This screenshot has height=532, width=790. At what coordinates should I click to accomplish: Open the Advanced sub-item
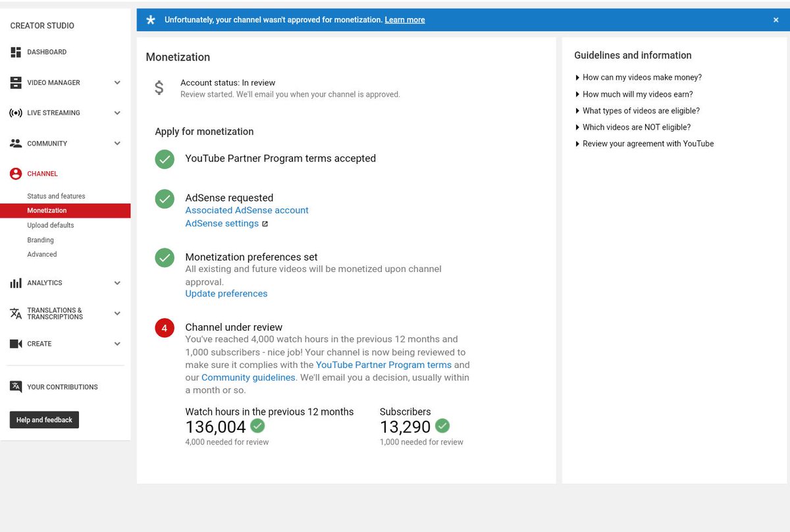pos(42,254)
